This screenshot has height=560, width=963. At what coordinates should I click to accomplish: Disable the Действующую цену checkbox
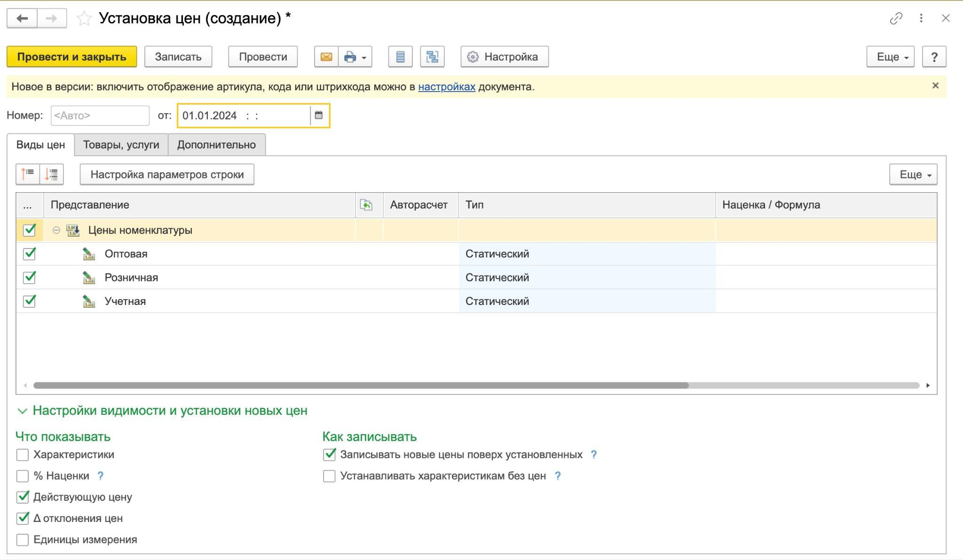pyautogui.click(x=23, y=497)
